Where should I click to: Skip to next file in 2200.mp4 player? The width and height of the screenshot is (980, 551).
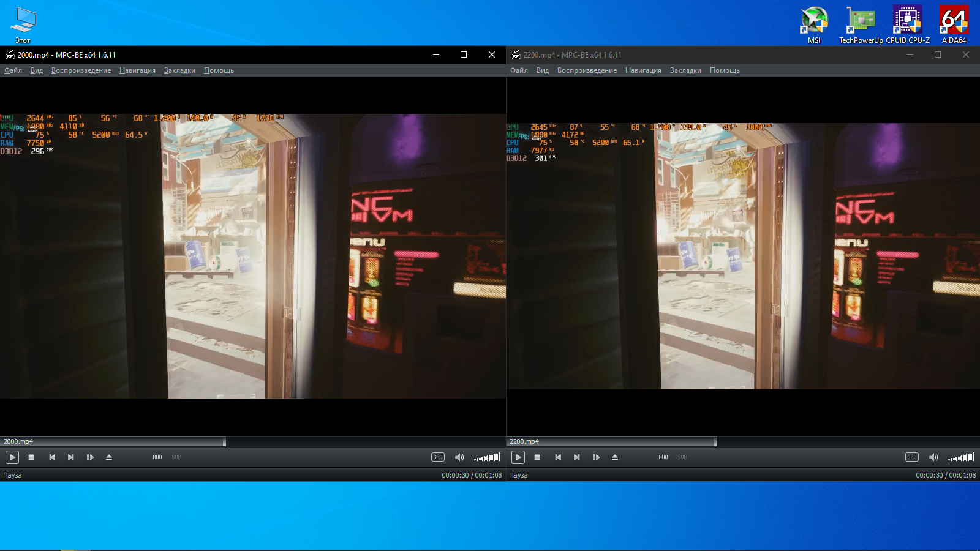coord(577,457)
